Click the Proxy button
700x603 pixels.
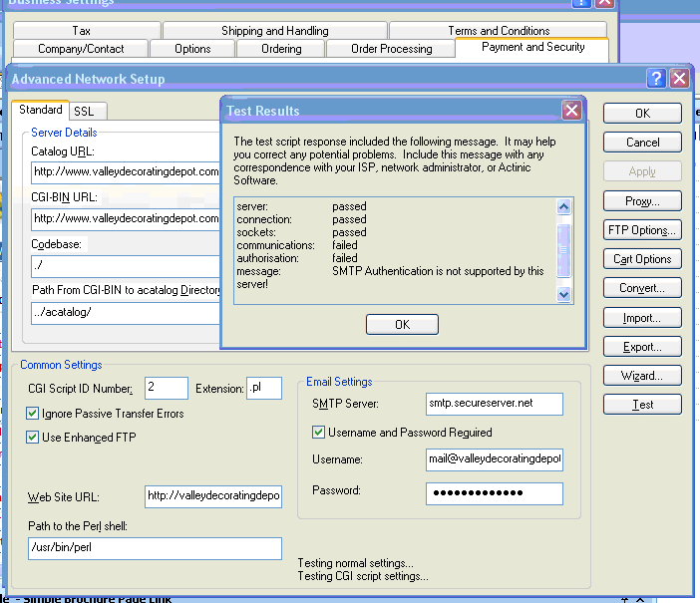click(642, 201)
